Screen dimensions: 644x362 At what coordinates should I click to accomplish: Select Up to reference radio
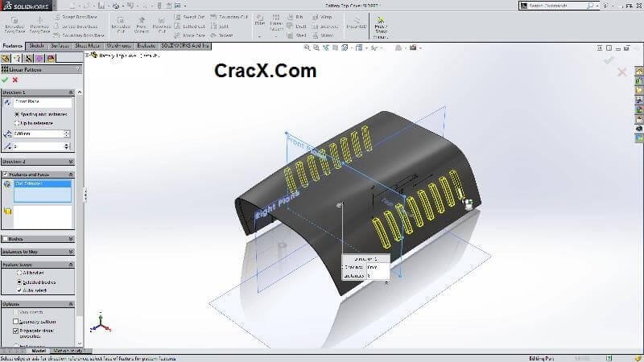point(17,123)
